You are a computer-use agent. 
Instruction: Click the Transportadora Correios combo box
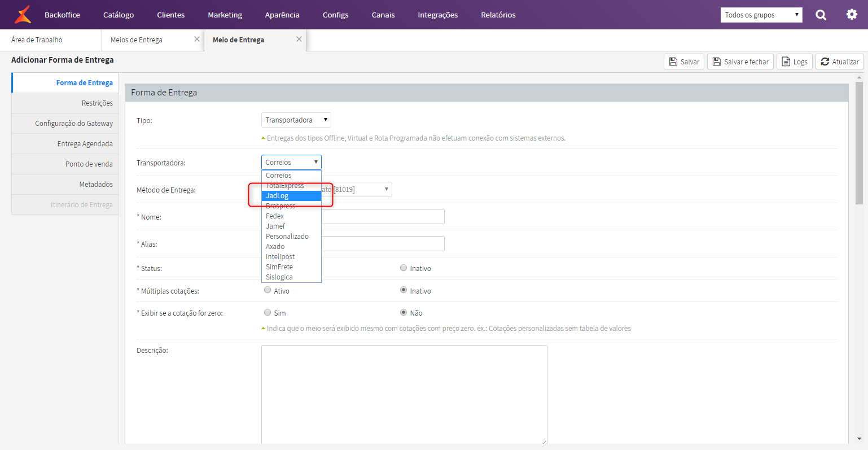pos(291,162)
